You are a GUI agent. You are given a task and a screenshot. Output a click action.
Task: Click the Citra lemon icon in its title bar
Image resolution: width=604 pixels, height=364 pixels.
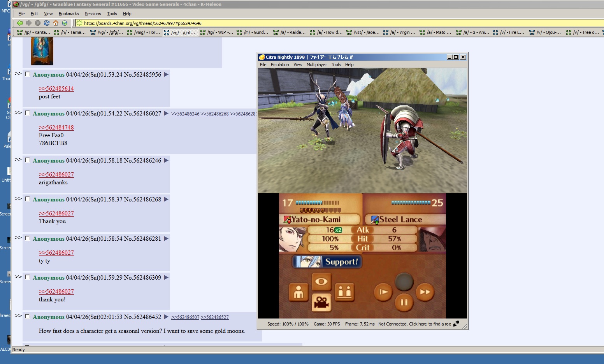click(x=262, y=57)
